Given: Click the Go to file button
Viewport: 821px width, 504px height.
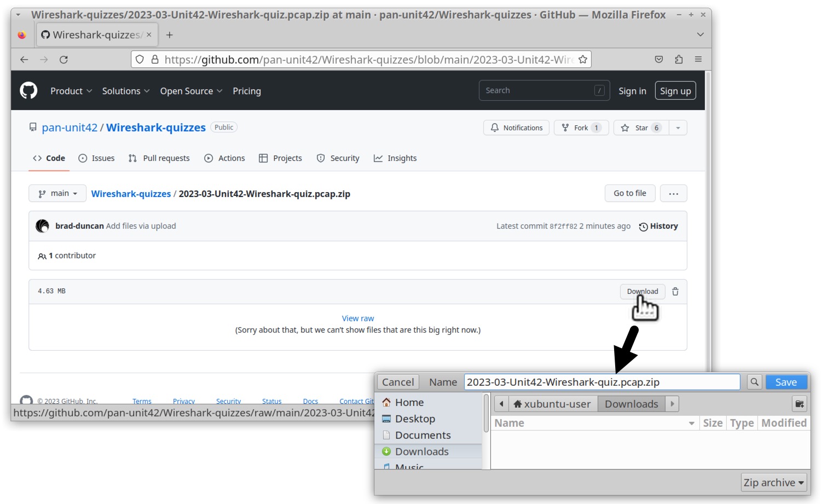Looking at the screenshot, I should point(630,193).
